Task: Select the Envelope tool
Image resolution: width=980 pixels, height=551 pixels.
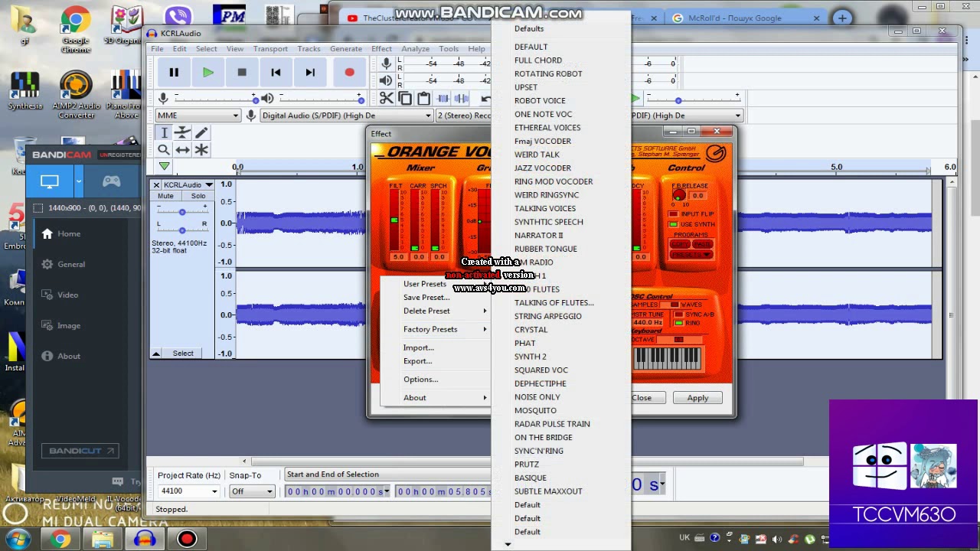Action: pyautogui.click(x=182, y=132)
